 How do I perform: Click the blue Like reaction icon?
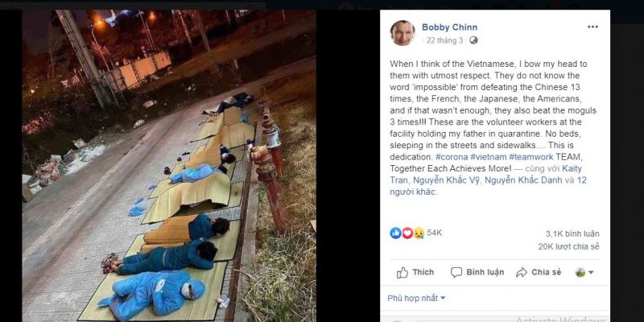395,233
